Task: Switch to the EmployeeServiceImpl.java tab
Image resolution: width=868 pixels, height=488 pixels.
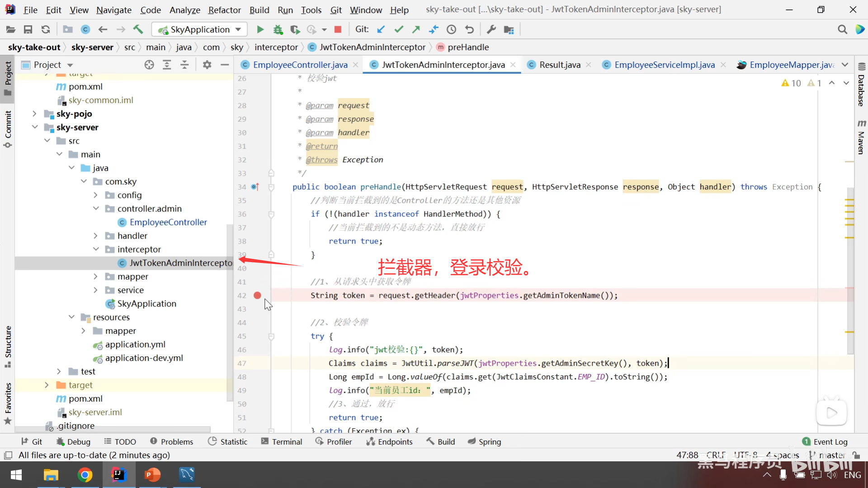Action: (664, 65)
